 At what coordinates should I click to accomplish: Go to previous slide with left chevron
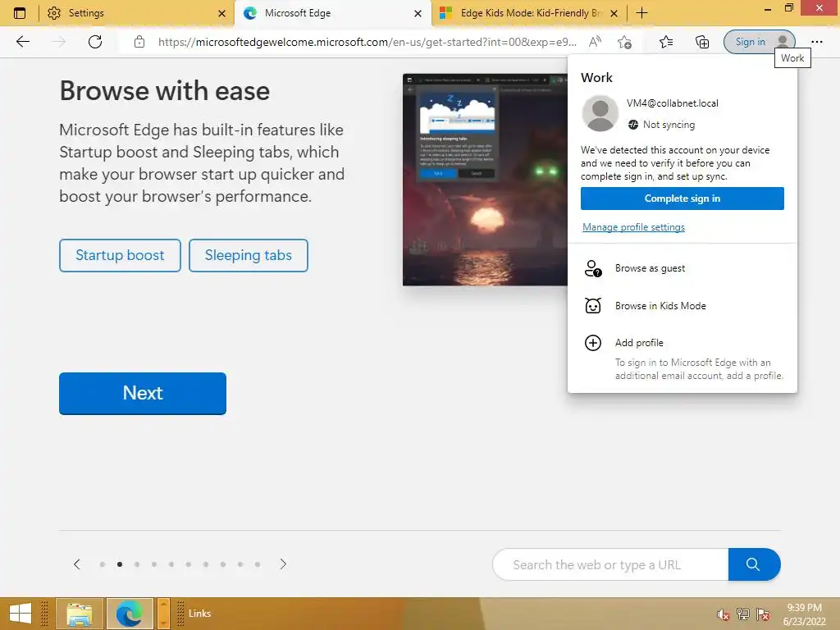point(76,564)
